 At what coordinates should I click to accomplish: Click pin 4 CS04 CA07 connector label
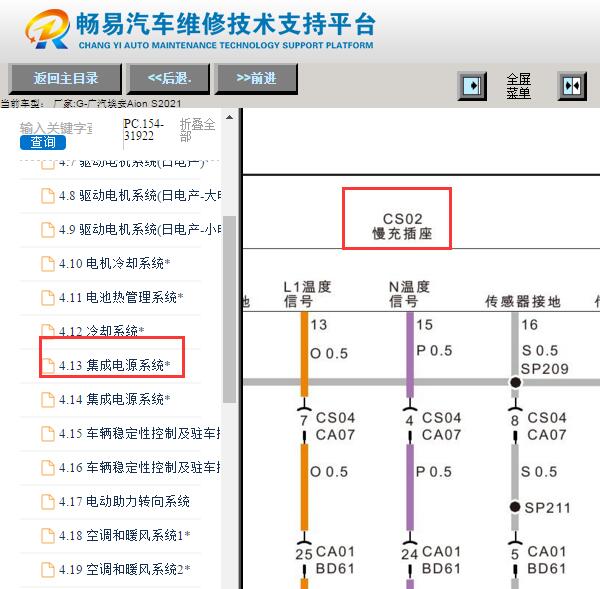pyautogui.click(x=432, y=426)
